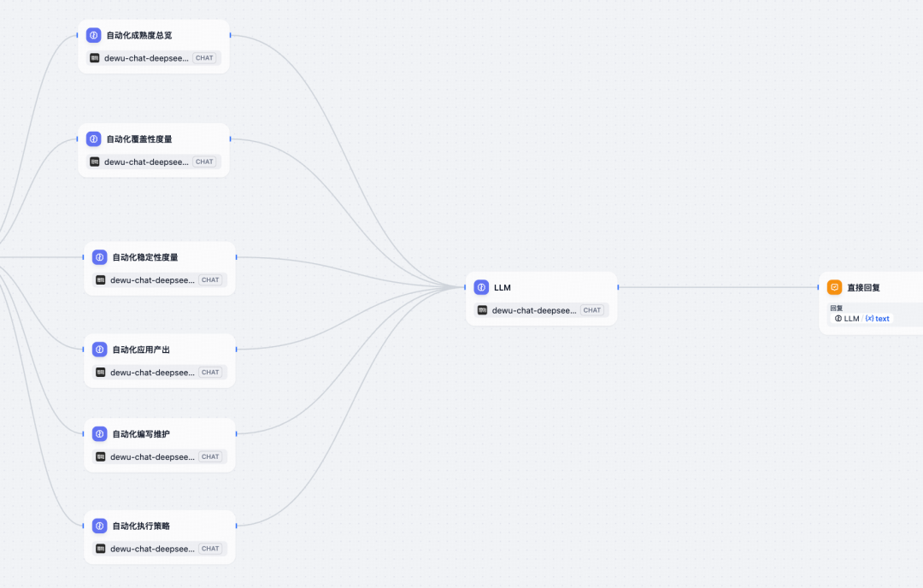Select the 自动化应用产出 node title
923x588 pixels.
point(141,350)
